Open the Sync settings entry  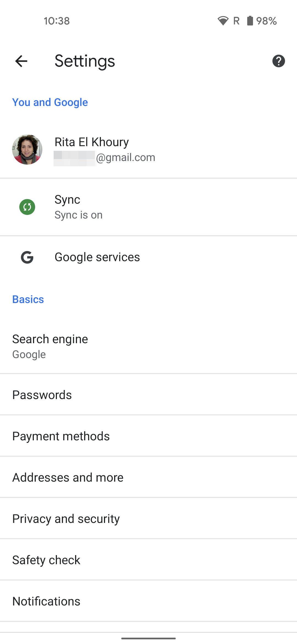click(x=110, y=207)
